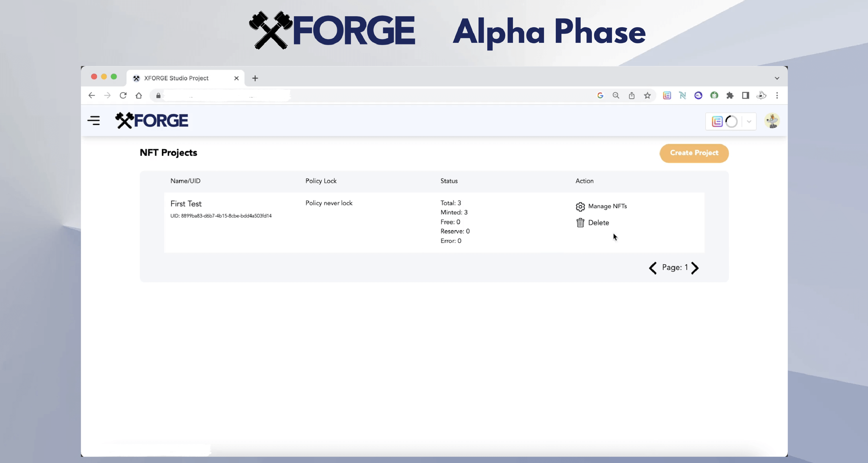The height and width of the screenshot is (463, 868).
Task: Open the browser three-dot menu
Action: click(777, 96)
